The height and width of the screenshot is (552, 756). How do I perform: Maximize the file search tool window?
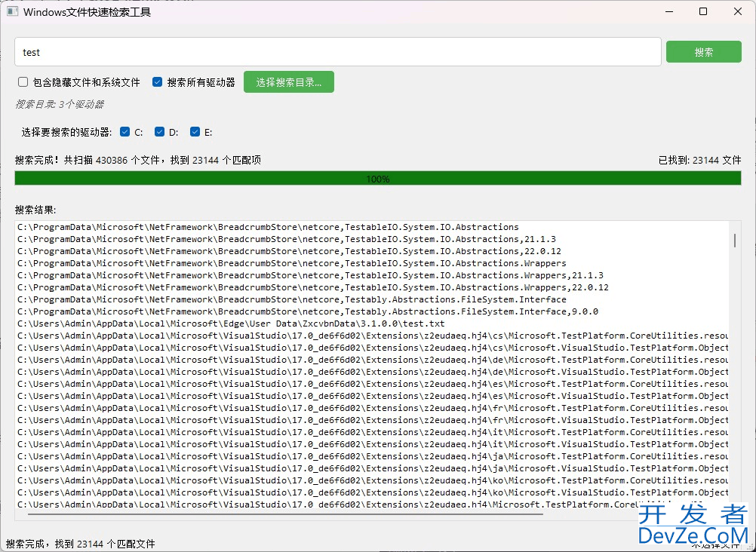point(703,12)
